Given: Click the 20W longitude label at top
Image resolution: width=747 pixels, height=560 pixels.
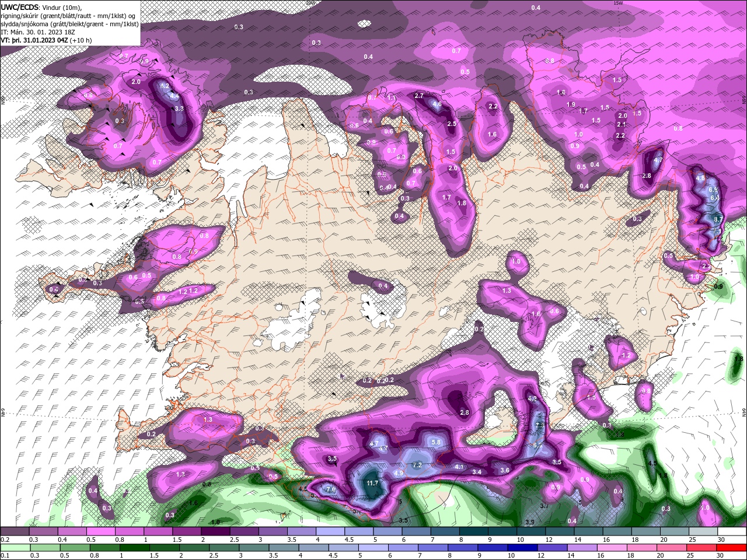Looking at the screenshot, I should 311,3.
